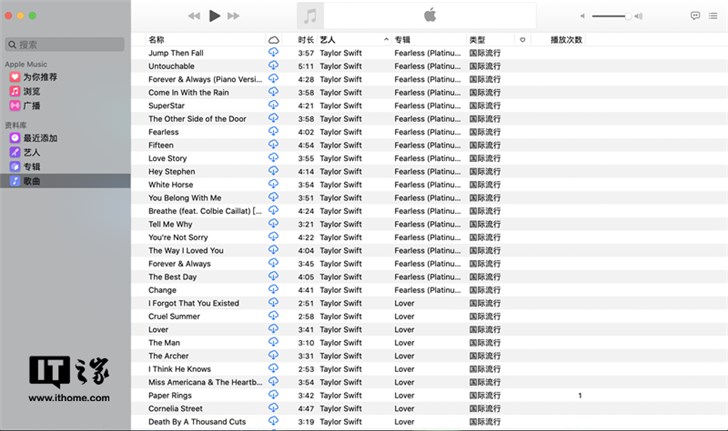
Task: Open the lyrics speech-bubble panel
Action: click(695, 16)
